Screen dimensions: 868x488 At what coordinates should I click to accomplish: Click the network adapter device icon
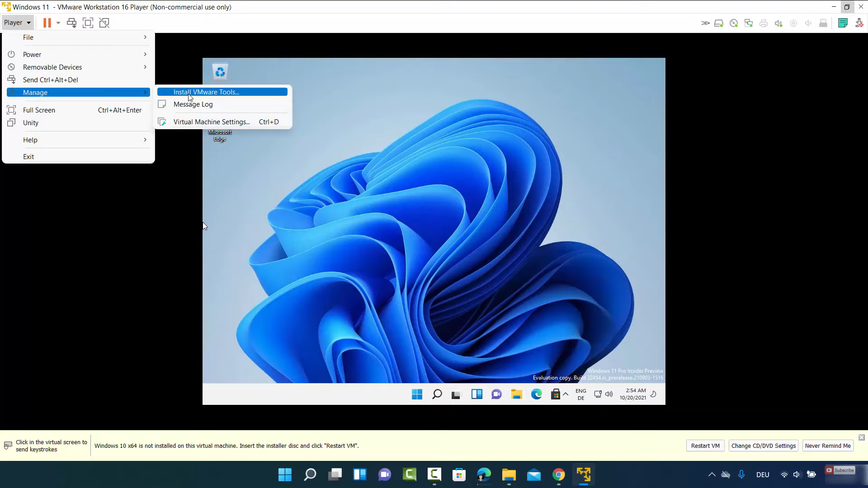[x=749, y=23]
